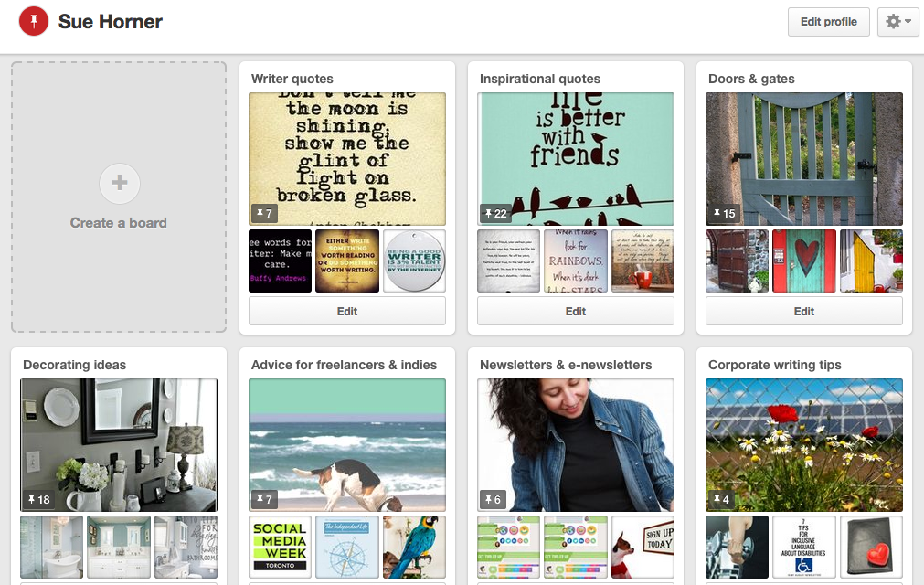
Task: Open the dog on beach cover image
Action: [x=347, y=445]
